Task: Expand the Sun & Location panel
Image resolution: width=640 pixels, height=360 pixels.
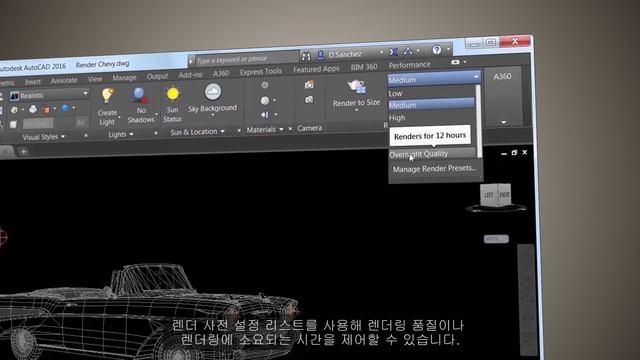Action: (197, 132)
